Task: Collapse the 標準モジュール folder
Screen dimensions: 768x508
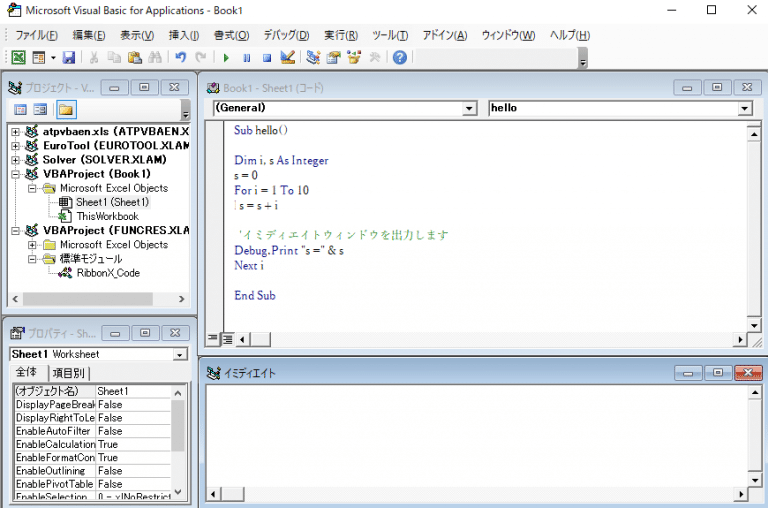Action: click(32, 259)
